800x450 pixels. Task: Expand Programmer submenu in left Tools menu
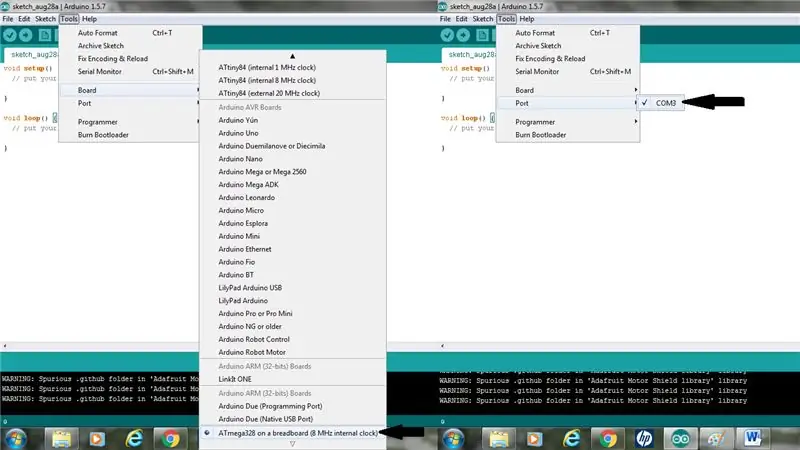[x=130, y=122]
